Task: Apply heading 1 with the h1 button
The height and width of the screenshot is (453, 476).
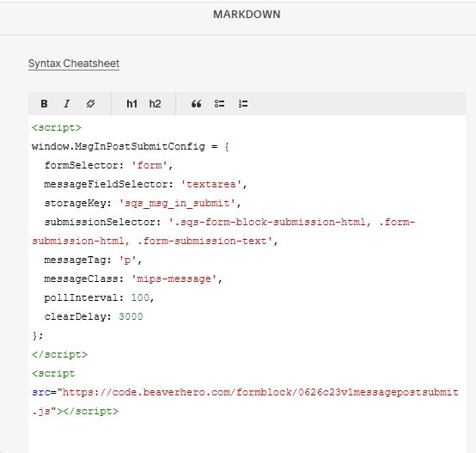Action: 131,104
